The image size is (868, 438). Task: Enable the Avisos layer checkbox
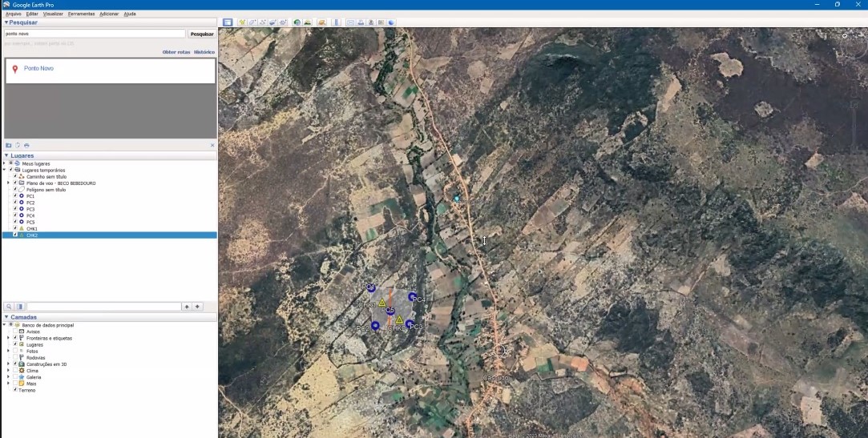(15, 332)
